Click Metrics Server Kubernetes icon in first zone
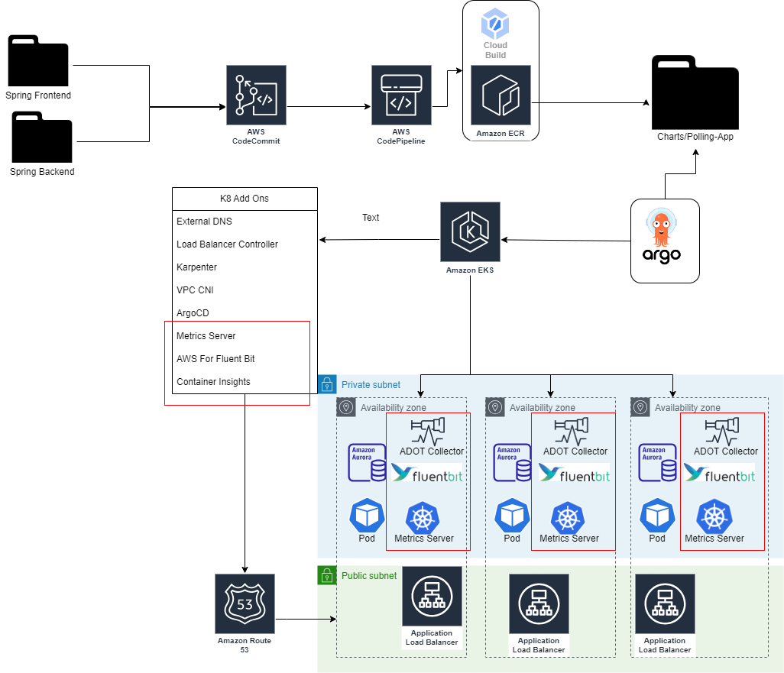784x673 pixels. point(423,518)
